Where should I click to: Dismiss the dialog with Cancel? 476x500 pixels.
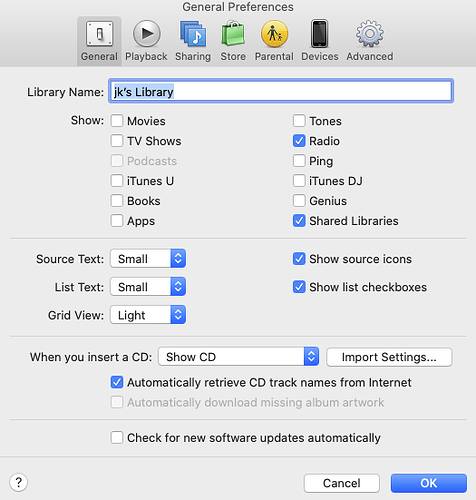[342, 483]
